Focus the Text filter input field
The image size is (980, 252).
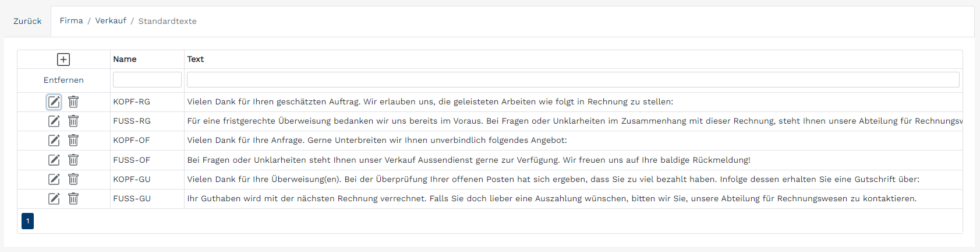pyautogui.click(x=573, y=79)
